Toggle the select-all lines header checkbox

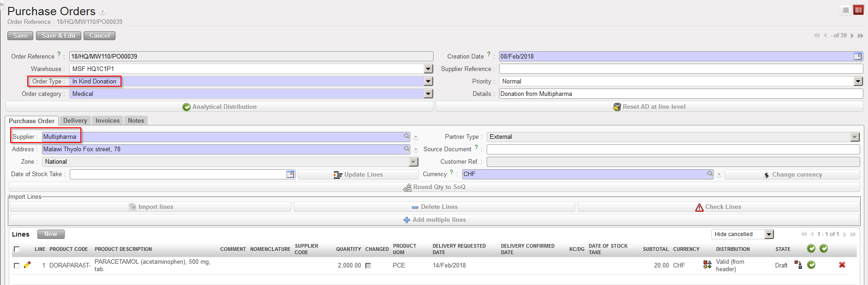[x=17, y=249]
